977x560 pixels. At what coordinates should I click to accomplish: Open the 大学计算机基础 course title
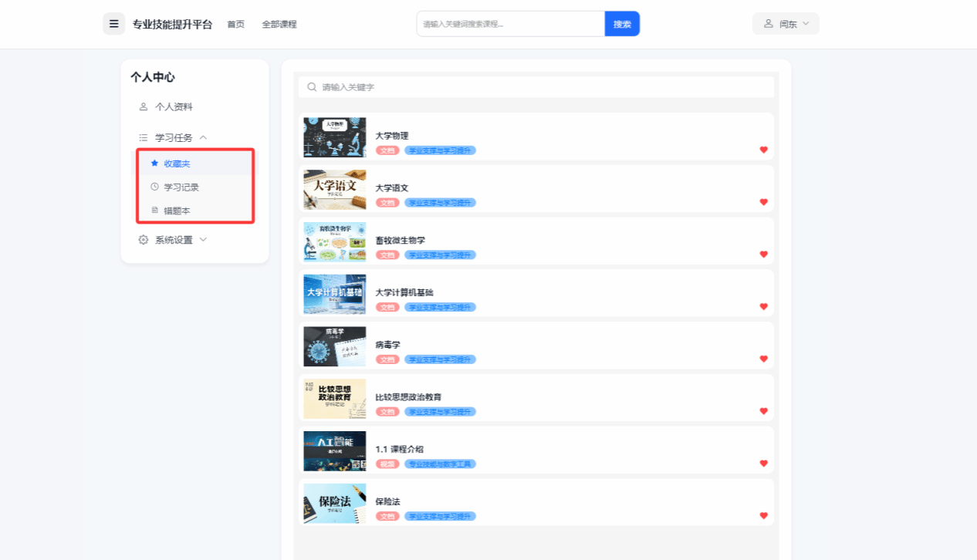[404, 292]
